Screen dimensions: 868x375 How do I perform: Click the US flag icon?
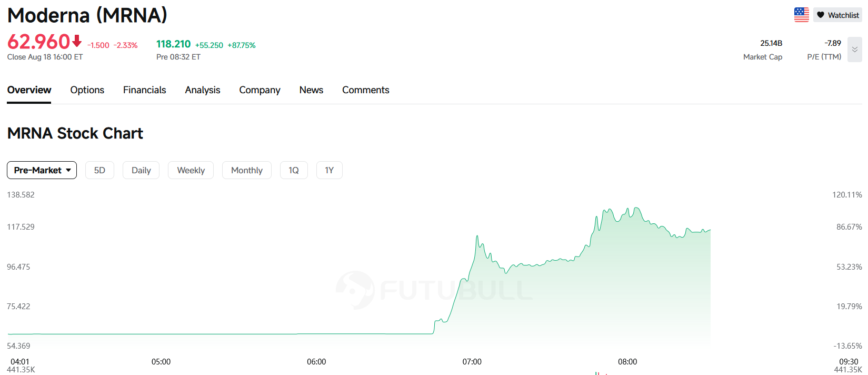801,15
